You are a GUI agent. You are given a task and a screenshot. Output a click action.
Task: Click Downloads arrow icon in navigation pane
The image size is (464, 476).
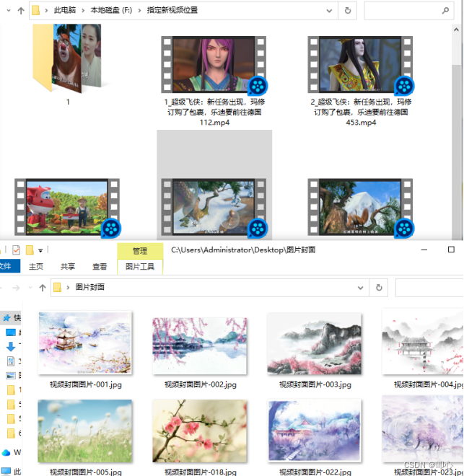[11, 346]
